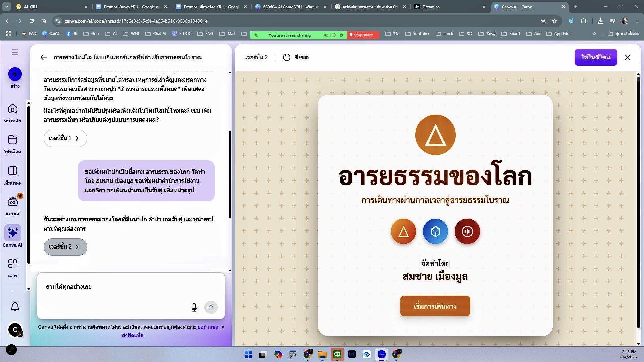Go to Home in Canva sidebar
Viewport: 644px width, 362px height.
(13, 109)
